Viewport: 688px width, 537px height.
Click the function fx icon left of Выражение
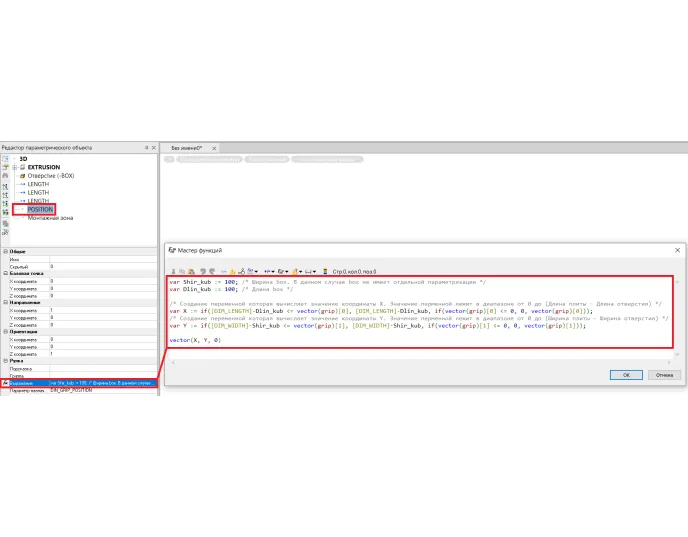point(5,383)
